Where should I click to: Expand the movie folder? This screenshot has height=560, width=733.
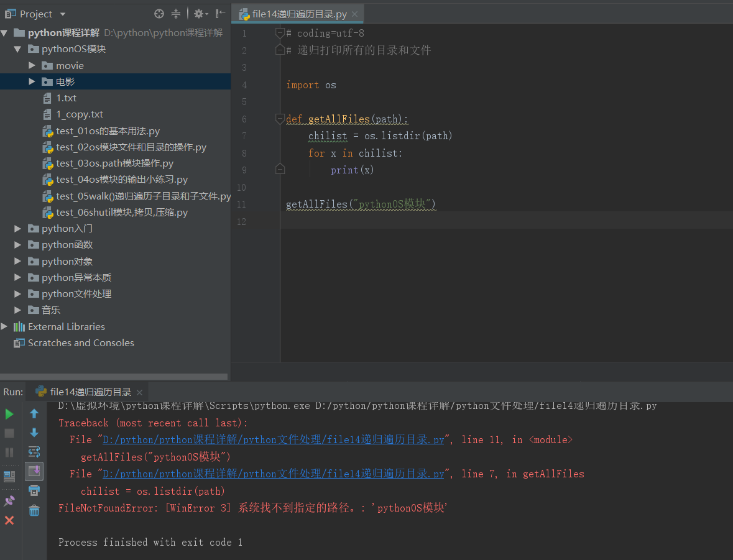[x=32, y=65]
